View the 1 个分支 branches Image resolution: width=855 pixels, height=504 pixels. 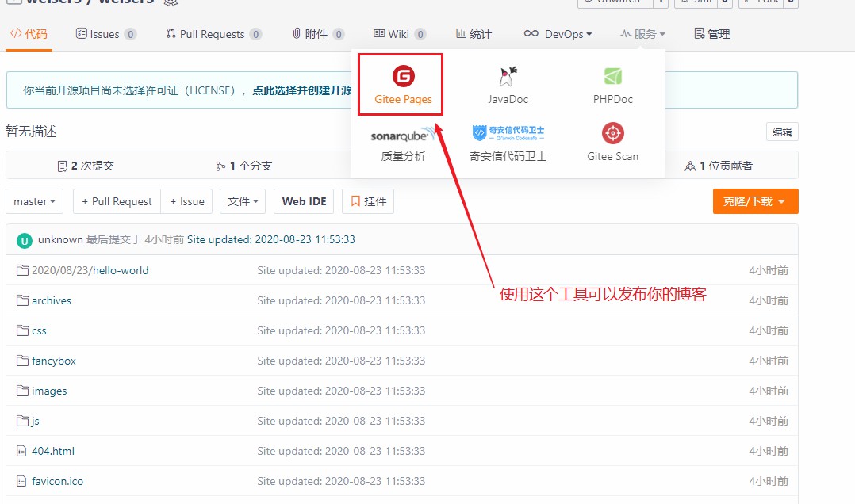243,166
